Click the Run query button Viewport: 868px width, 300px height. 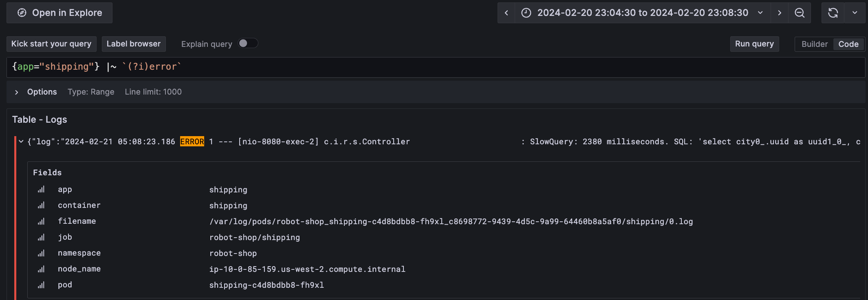[x=754, y=44]
